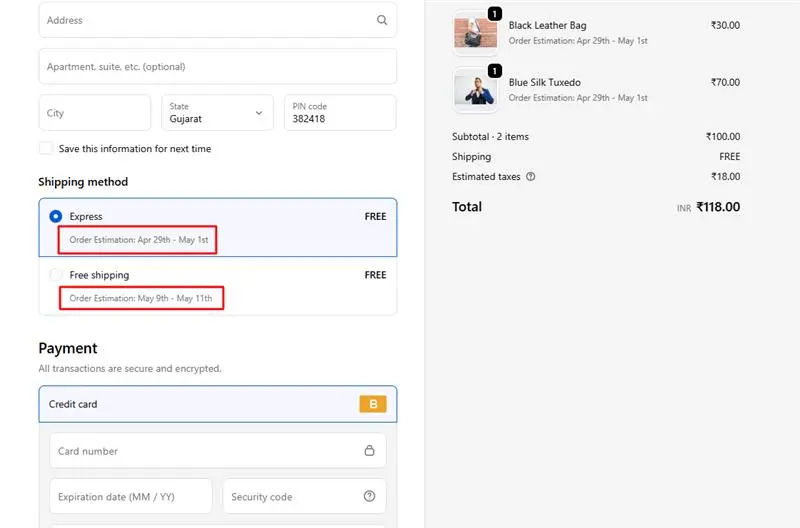Click the Estimated taxes amount ₹18.00

(x=726, y=177)
